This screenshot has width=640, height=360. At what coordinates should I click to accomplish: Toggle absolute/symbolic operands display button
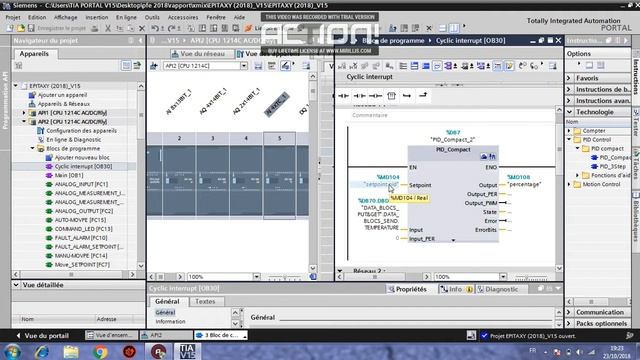[x=448, y=66]
